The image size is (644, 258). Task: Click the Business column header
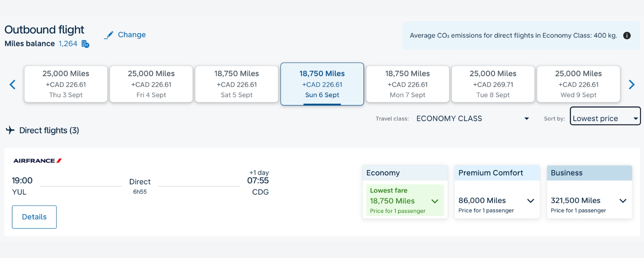[x=589, y=173]
